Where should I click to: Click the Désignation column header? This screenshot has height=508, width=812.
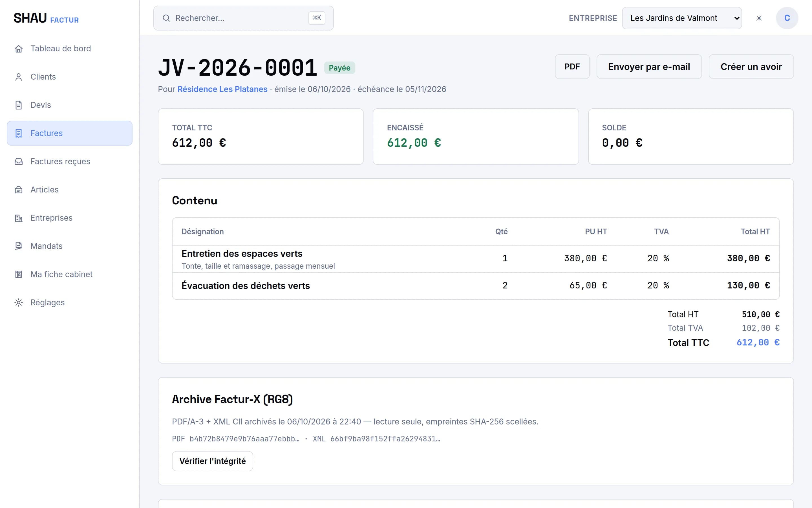point(202,231)
